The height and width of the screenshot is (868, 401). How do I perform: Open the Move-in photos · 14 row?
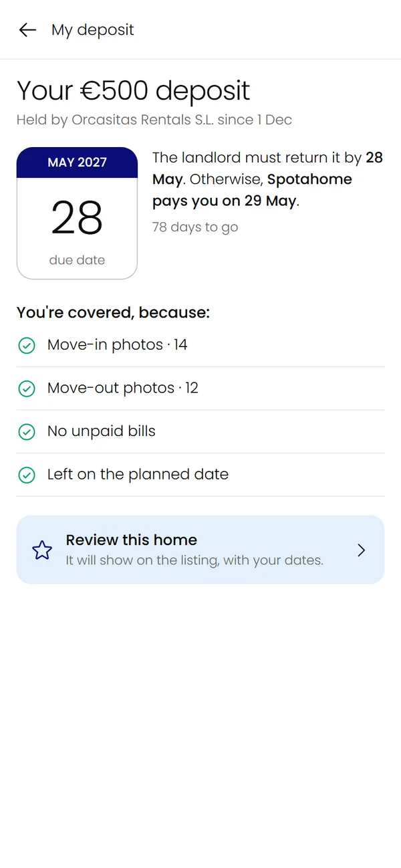(x=200, y=345)
